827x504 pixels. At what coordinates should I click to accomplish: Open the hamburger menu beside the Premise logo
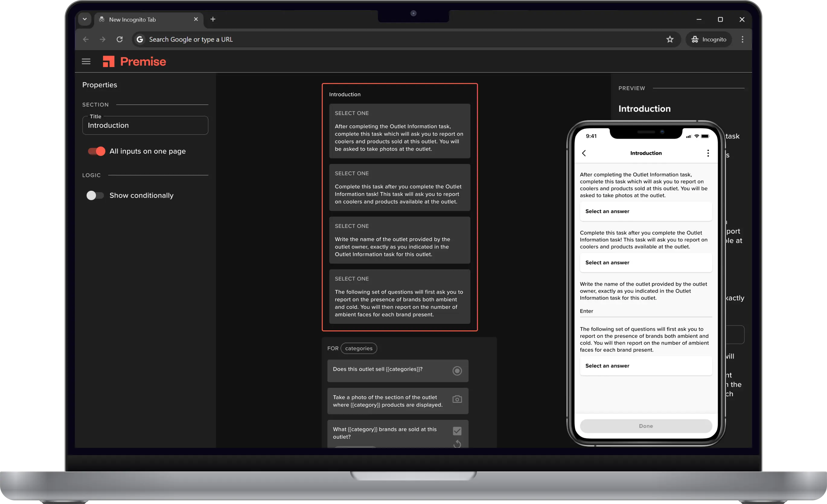86,61
